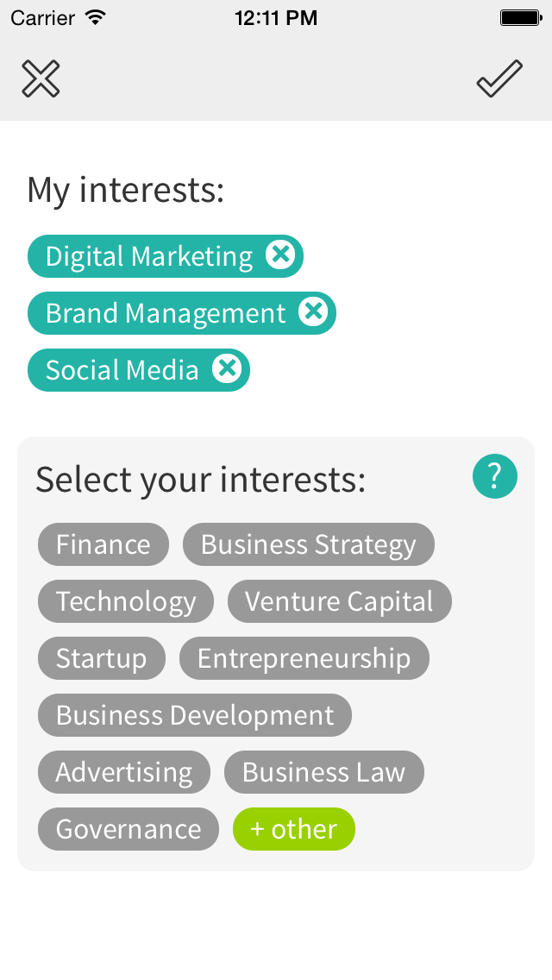Choose the Business Development tag
The width and height of the screenshot is (552, 980).
point(195,715)
